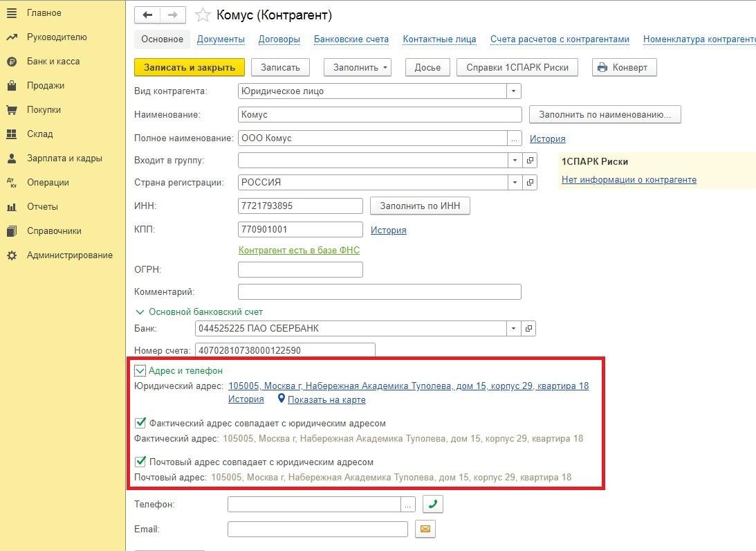
Task: Click the Отчеты bar chart icon
Action: coord(12,207)
